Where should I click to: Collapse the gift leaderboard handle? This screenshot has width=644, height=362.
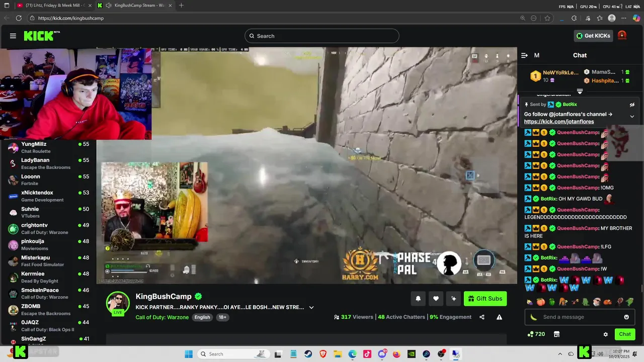580,91
